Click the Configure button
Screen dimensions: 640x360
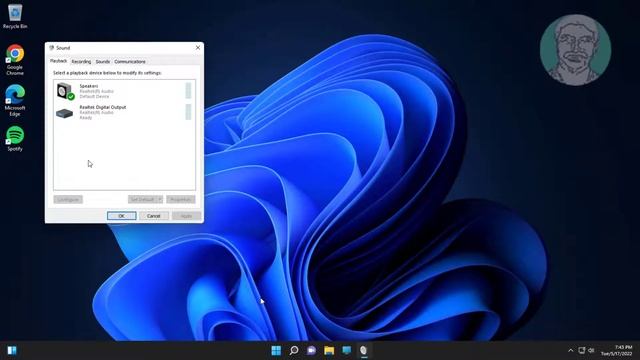click(x=68, y=199)
